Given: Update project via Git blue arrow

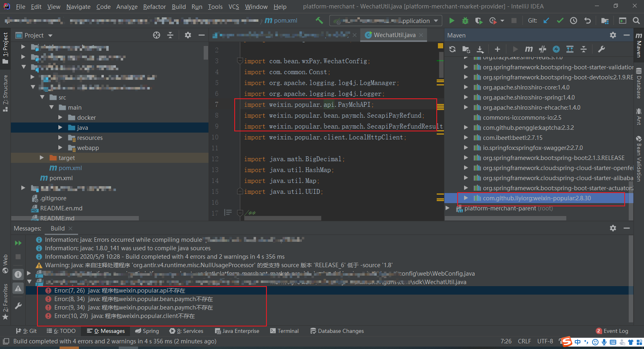Looking at the screenshot, I should click(546, 21).
